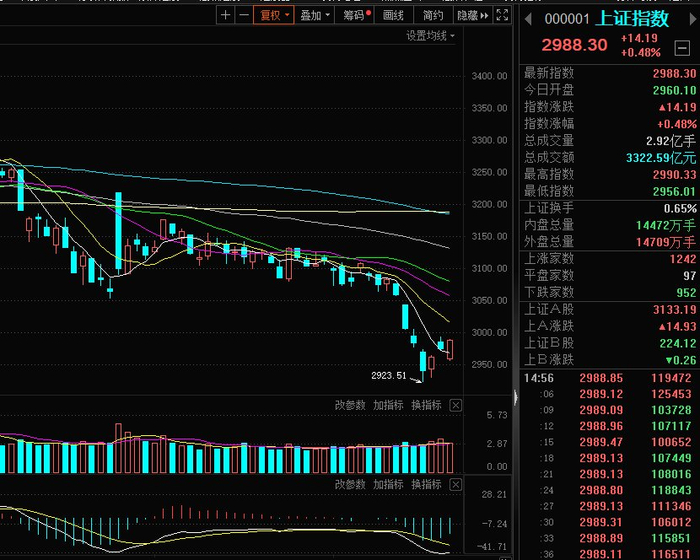
Task: Zoom out chart with minus button
Action: coord(244,15)
